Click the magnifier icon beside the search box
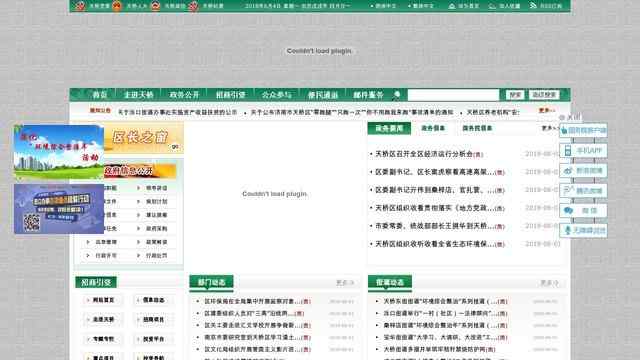The width and height of the screenshot is (640, 360). [397, 95]
